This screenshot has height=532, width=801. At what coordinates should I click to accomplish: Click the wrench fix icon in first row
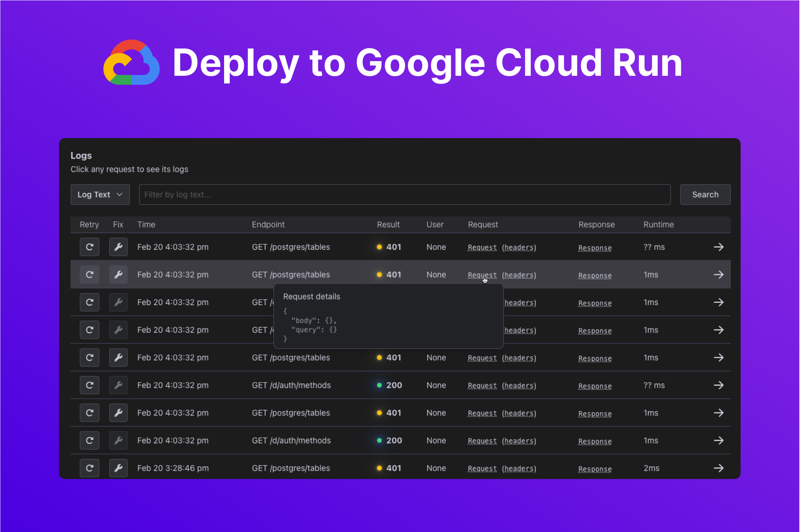click(118, 247)
